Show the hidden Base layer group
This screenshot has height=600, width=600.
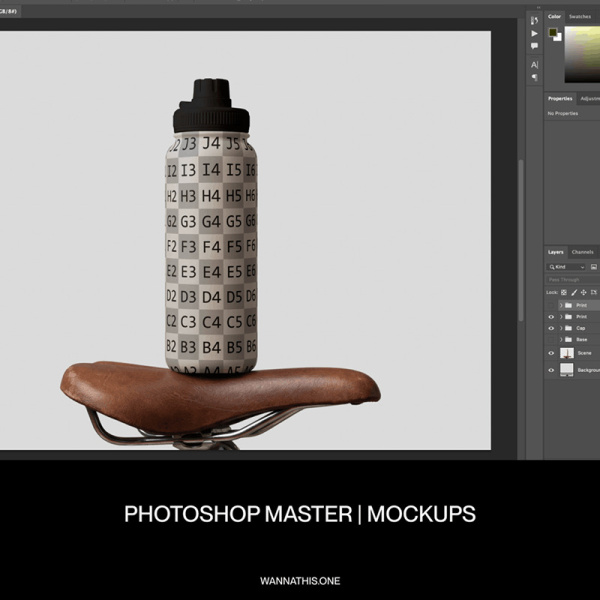point(551,340)
